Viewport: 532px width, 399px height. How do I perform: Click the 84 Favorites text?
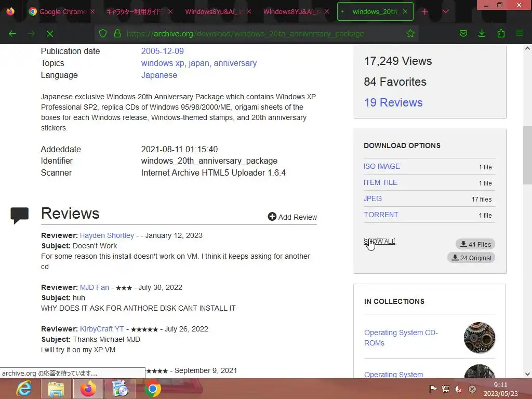[395, 82]
